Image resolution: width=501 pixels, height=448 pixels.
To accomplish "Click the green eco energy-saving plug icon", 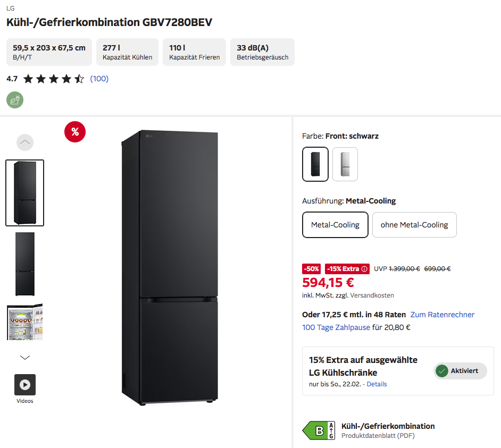I will click(15, 100).
